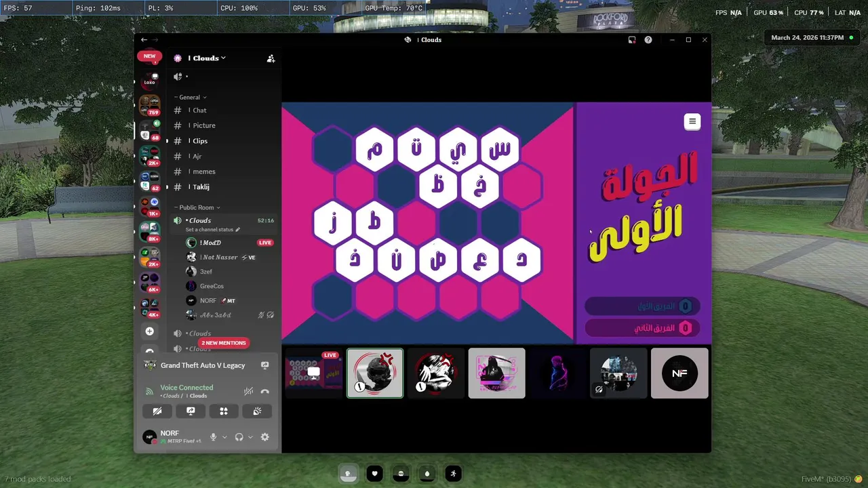
Task: Turn on camera button
Action: click(x=157, y=411)
